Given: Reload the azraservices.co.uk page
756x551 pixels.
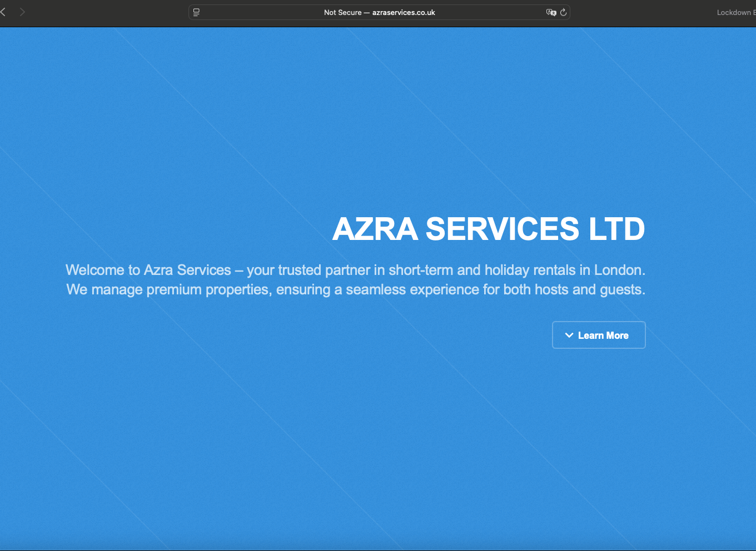Looking at the screenshot, I should (563, 12).
